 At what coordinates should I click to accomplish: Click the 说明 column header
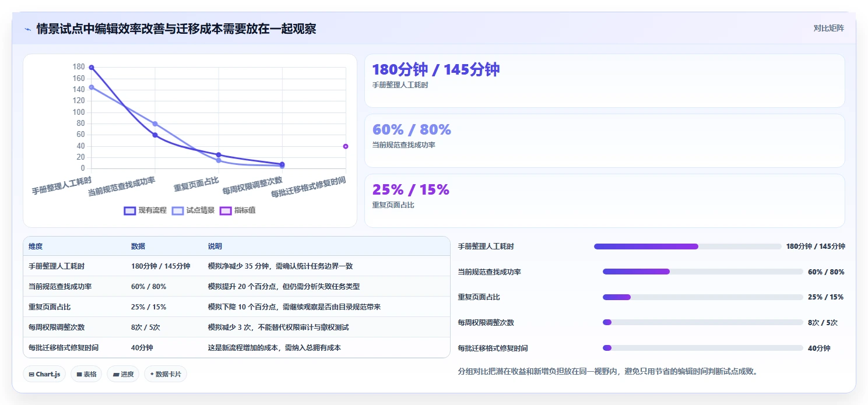click(x=215, y=246)
